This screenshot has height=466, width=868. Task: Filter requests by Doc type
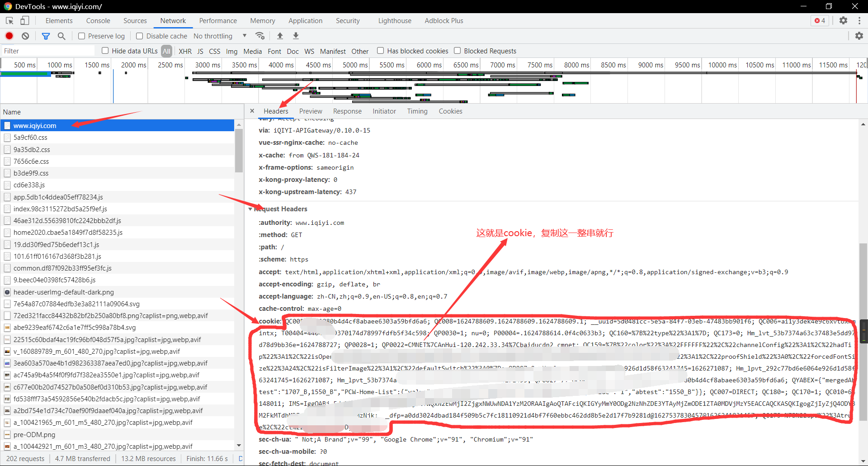pos(292,51)
